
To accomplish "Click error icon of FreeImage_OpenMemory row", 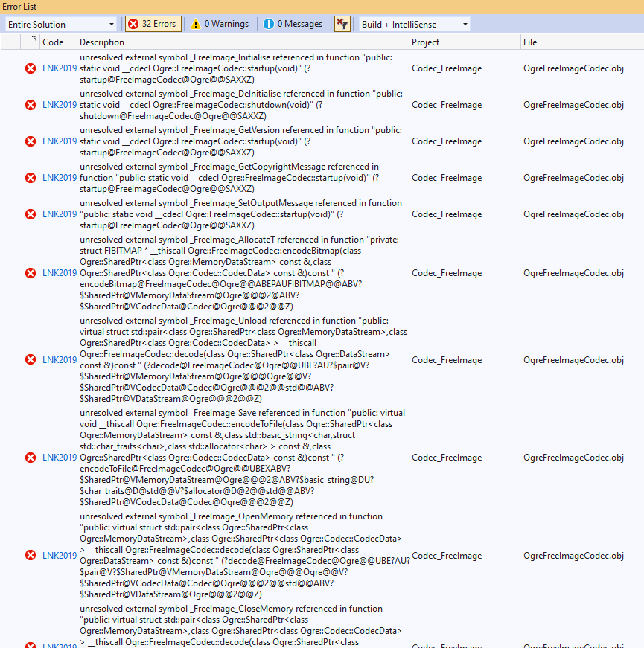I will (x=31, y=555).
